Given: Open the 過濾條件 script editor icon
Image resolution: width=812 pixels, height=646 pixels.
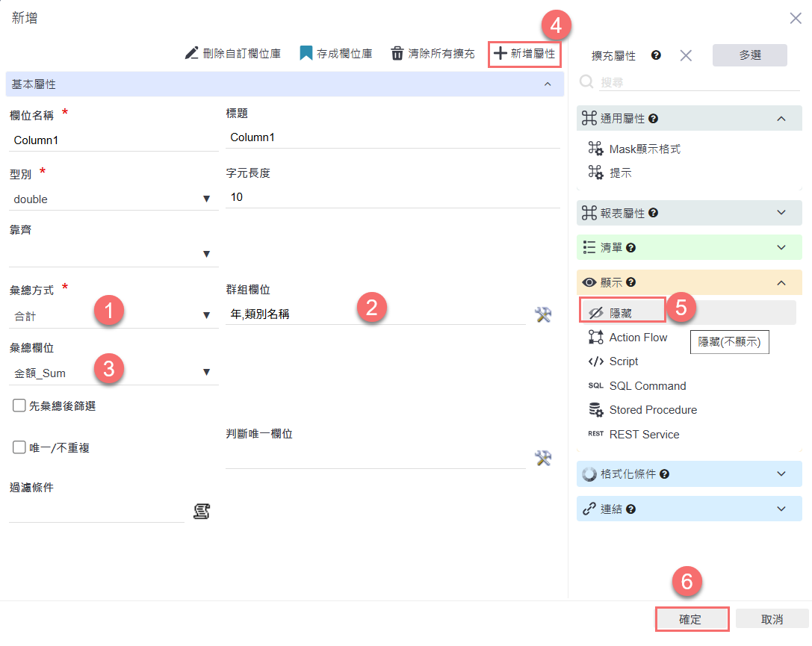Looking at the screenshot, I should [201, 512].
